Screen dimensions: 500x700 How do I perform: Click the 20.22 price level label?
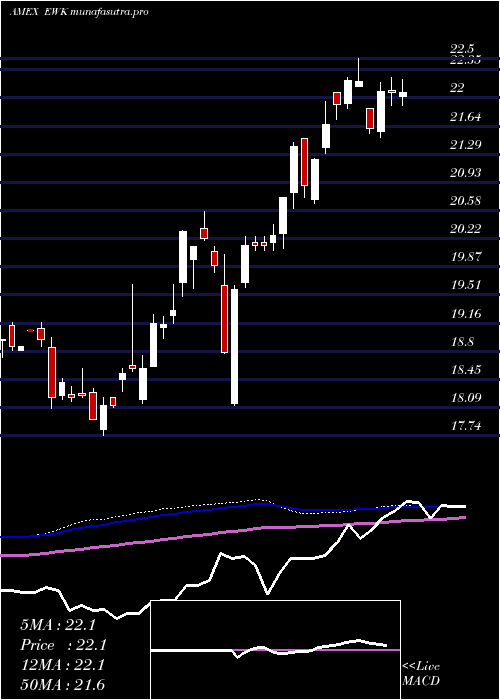(466, 229)
